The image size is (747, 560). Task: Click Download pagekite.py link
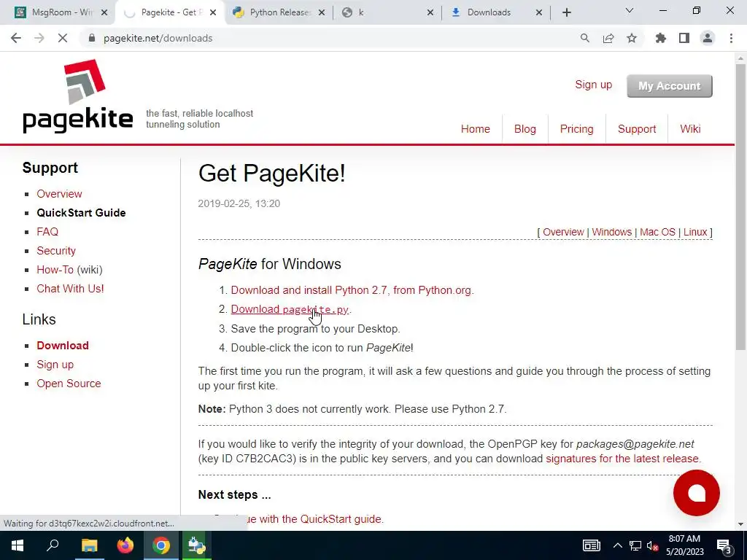pyautogui.click(x=290, y=309)
